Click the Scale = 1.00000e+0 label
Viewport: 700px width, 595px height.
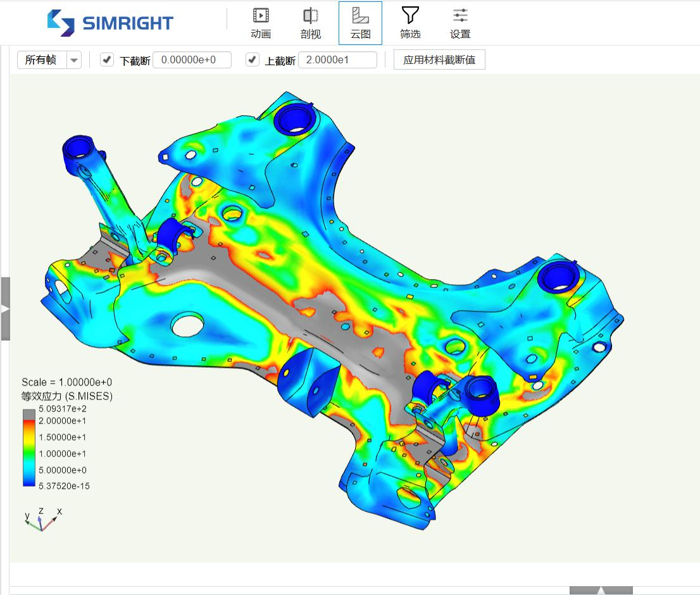tap(67, 382)
